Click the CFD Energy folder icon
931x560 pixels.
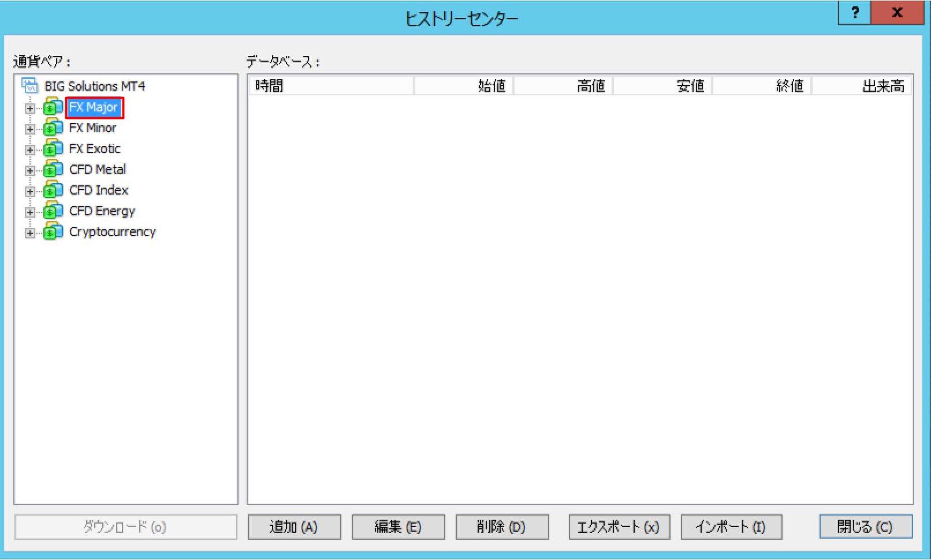tap(53, 211)
